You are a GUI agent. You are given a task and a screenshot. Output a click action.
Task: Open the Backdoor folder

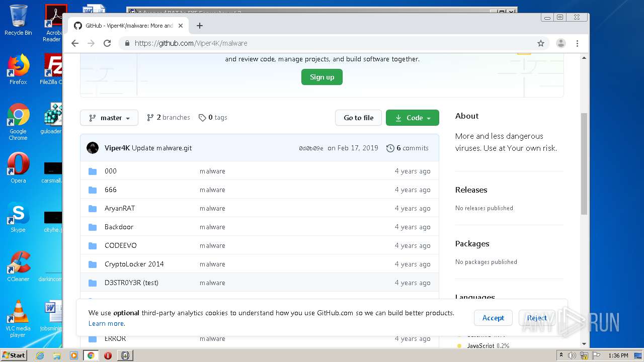point(119,227)
